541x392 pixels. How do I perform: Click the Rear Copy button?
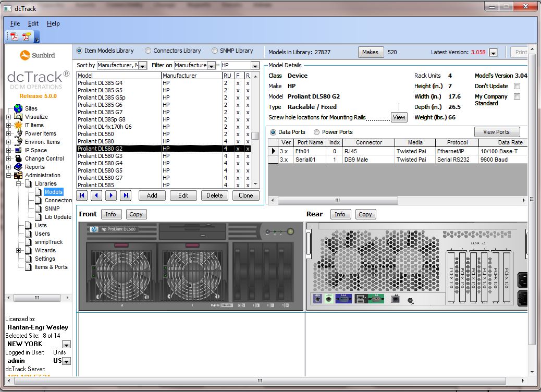365,214
